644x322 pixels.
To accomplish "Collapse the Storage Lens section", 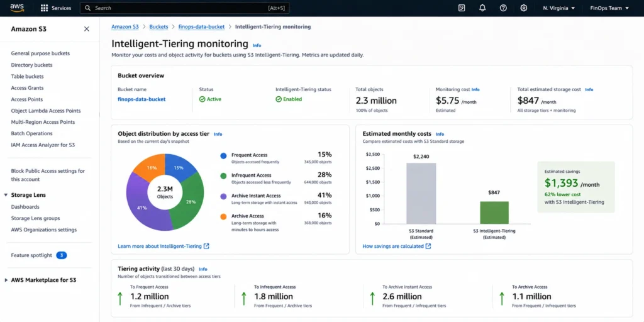I will coord(6,195).
